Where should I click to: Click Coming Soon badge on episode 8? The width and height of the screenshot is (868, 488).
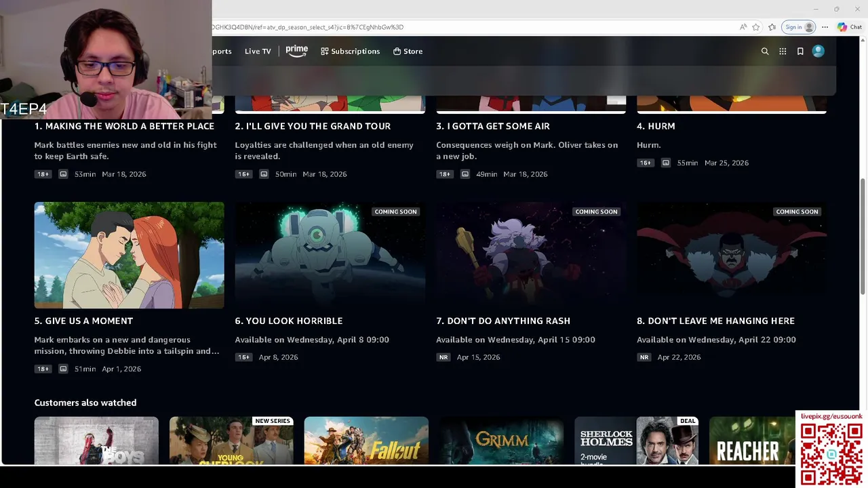[x=797, y=211]
